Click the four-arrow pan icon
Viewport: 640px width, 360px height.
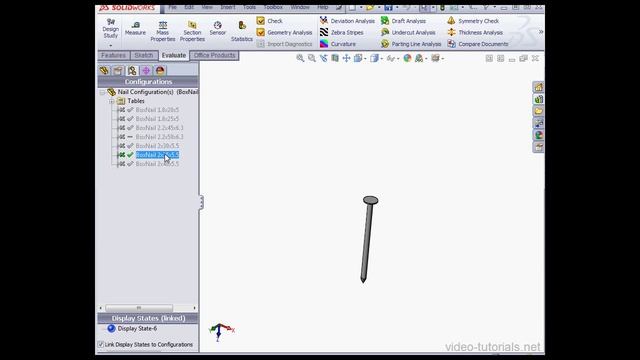[347, 58]
